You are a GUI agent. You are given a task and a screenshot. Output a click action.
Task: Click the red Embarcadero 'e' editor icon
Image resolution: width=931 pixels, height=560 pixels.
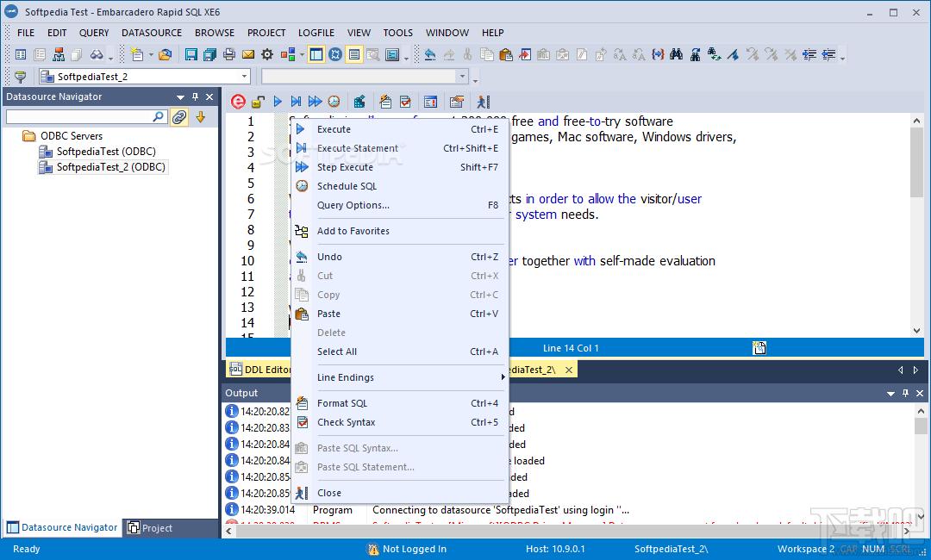tap(238, 102)
